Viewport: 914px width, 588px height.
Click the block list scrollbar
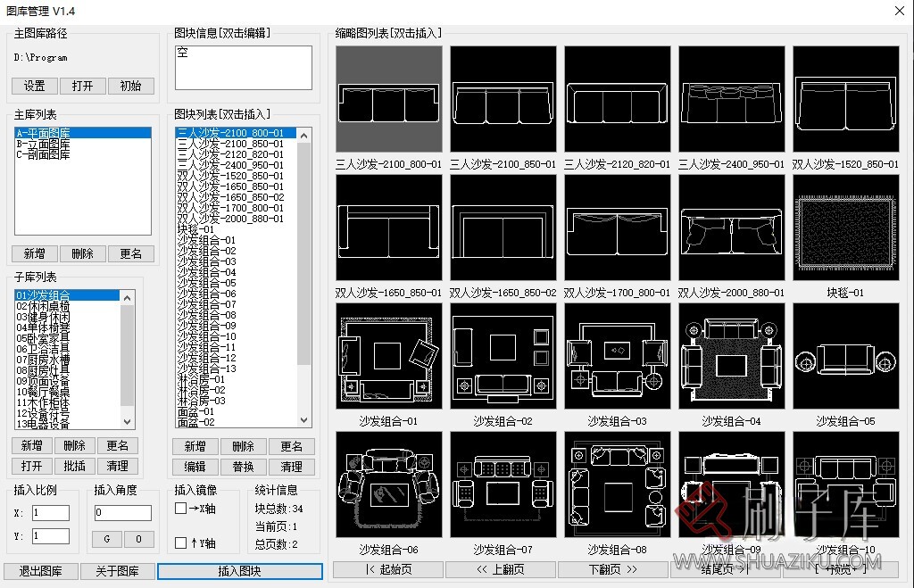pos(305,268)
